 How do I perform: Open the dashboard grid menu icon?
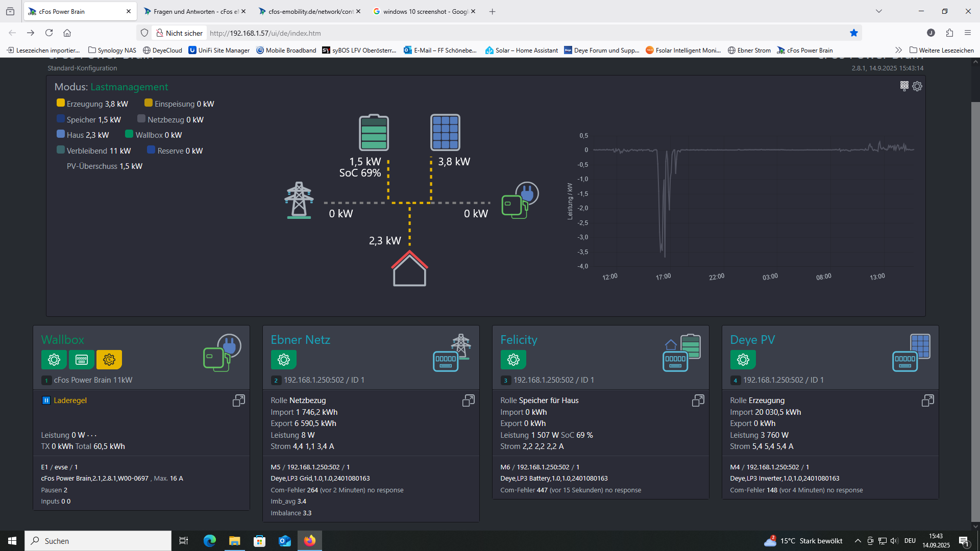click(904, 86)
